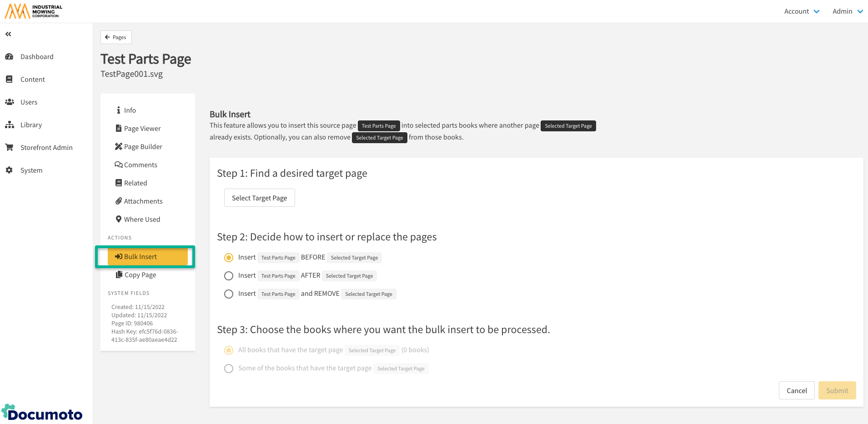Select Insert AFTER Selected Target Page option

tap(229, 276)
